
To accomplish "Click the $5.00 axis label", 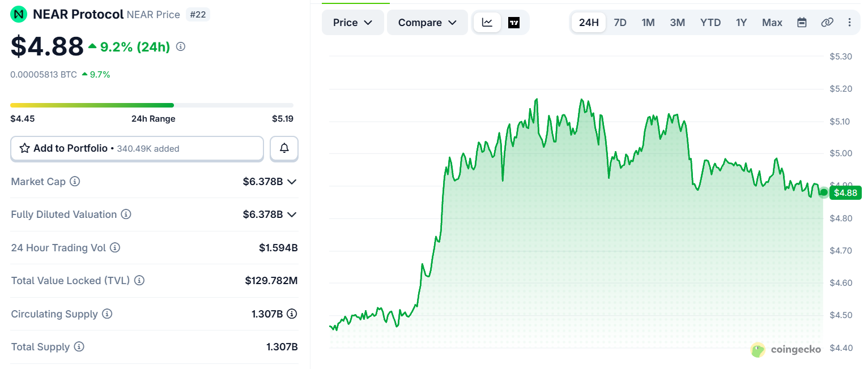I will pyautogui.click(x=841, y=153).
